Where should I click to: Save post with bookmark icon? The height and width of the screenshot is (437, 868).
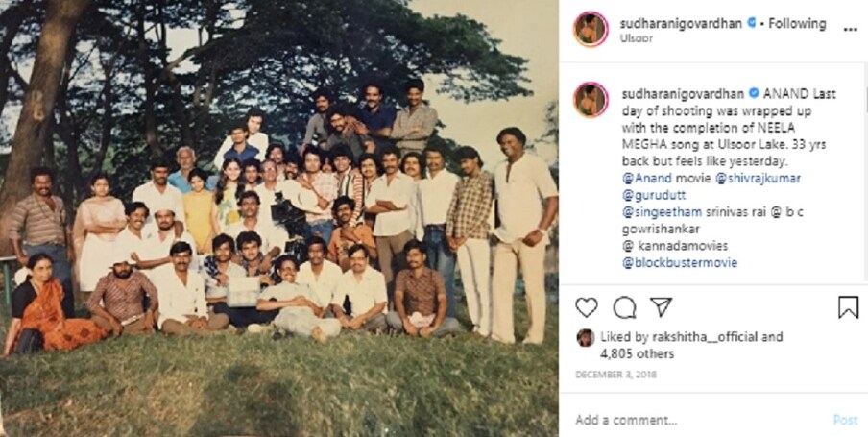pos(848,307)
